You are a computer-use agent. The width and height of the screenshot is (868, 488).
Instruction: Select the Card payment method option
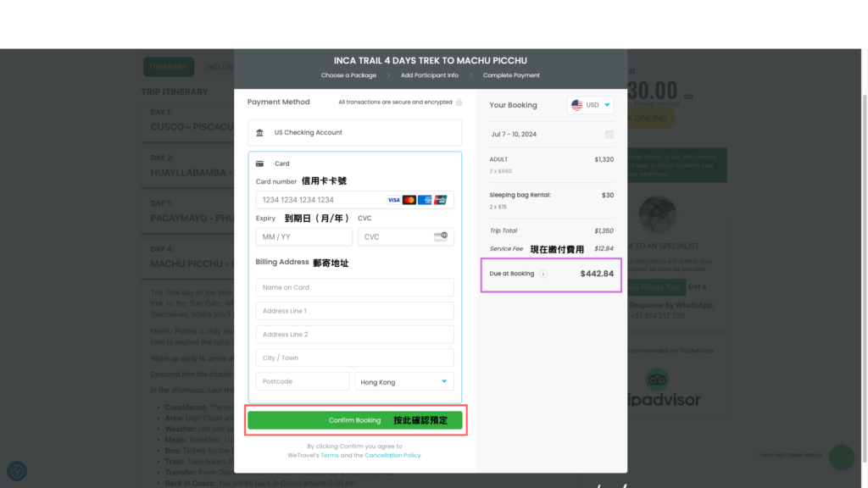pos(355,164)
